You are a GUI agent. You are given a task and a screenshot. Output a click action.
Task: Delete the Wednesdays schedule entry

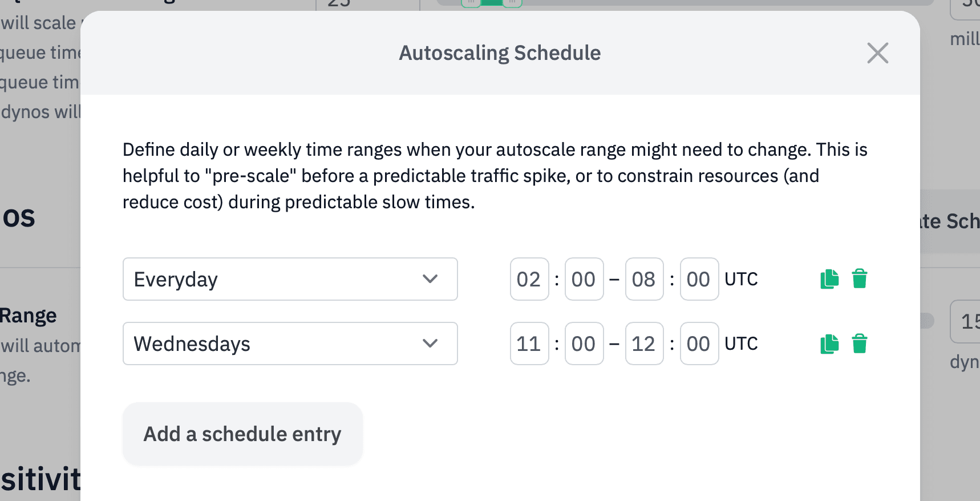coord(860,344)
